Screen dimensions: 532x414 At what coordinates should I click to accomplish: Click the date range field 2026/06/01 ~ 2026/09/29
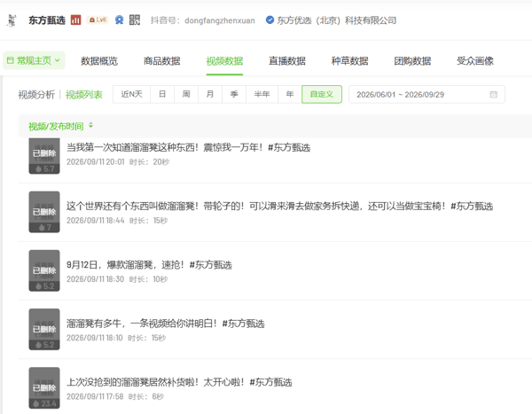(426, 94)
